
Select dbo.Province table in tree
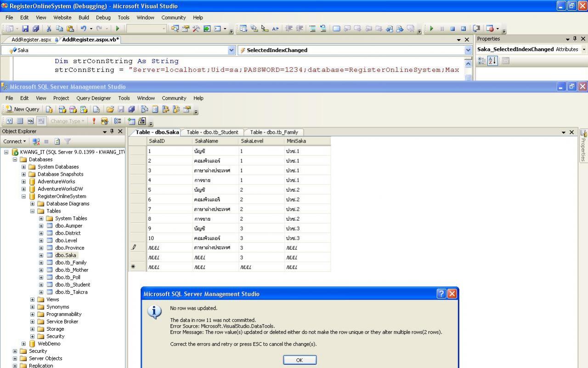[70, 248]
